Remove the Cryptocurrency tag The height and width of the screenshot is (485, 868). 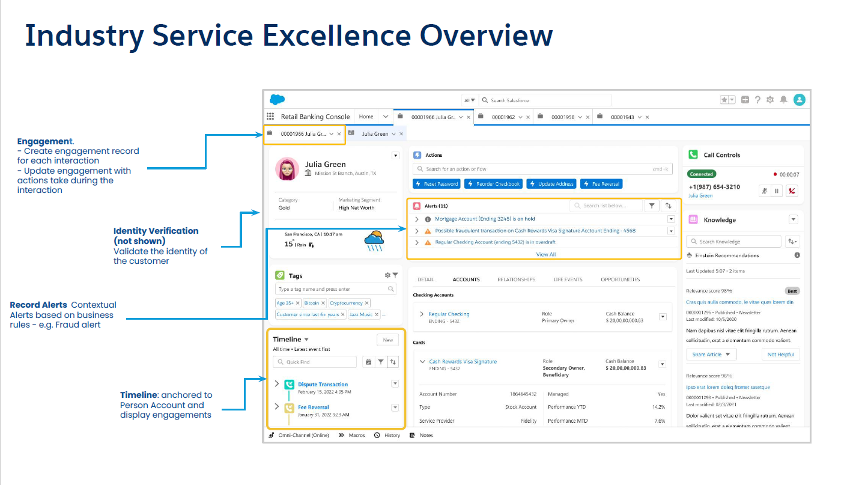pos(366,304)
